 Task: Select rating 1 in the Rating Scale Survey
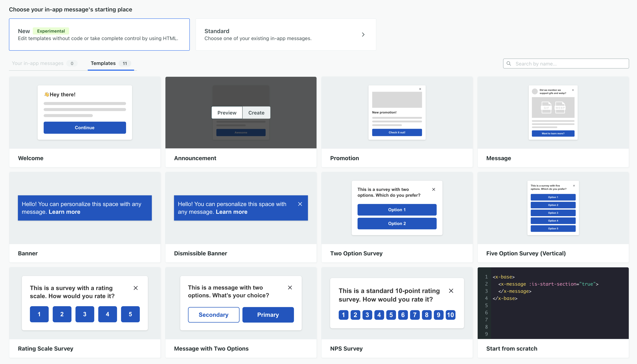(x=39, y=314)
